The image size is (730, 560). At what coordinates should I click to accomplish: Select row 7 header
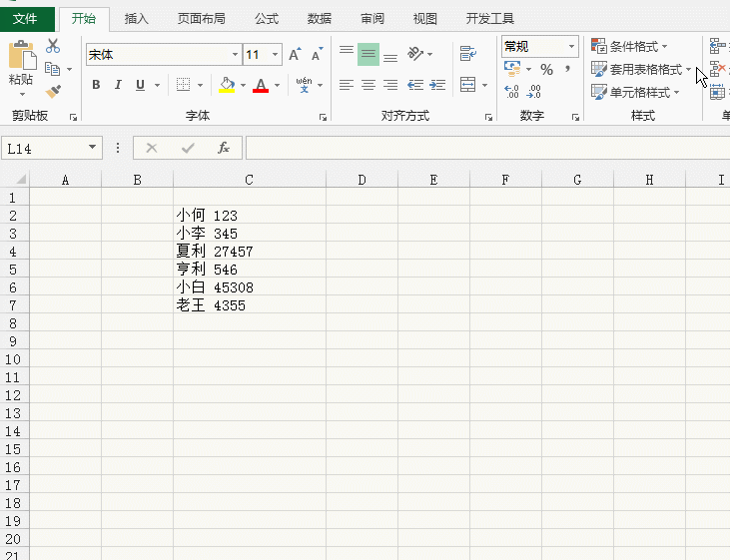coord(14,305)
